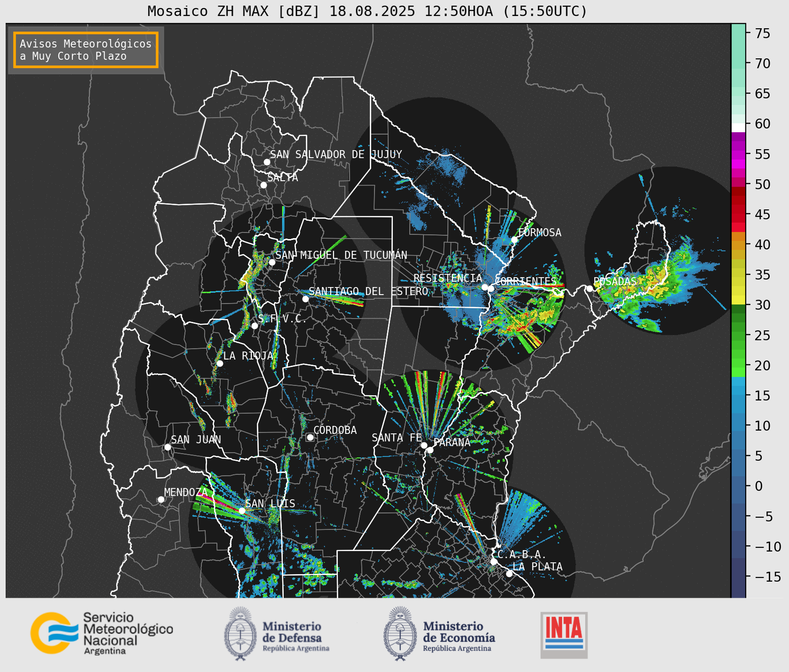Screen dimensions: 789x672
Task: Click the POSADAS label
Action: 615,281
